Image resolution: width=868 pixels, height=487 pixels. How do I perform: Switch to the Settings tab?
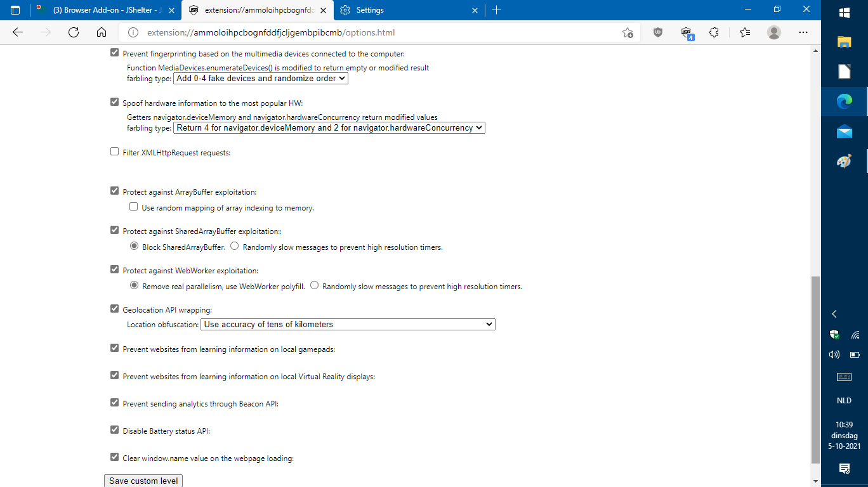coord(409,10)
